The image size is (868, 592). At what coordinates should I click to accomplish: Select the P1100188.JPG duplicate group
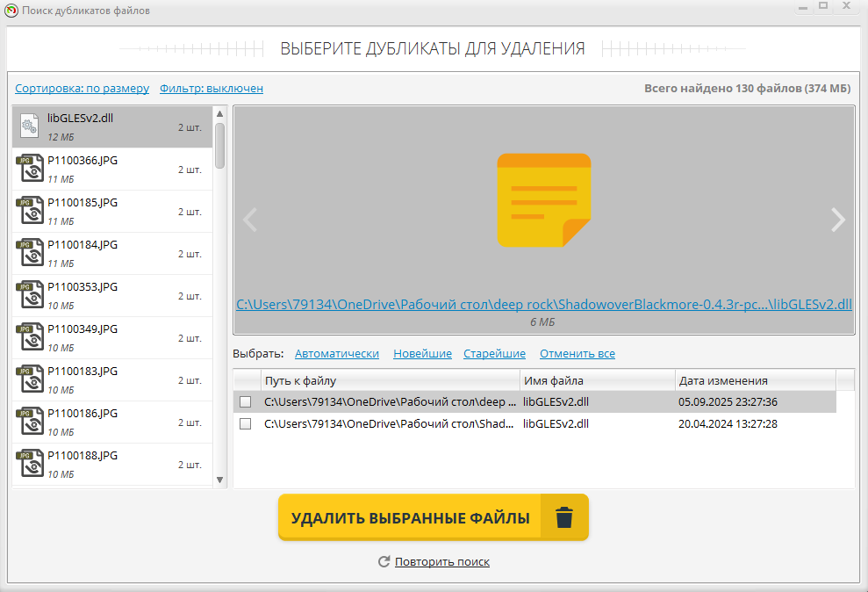(112, 464)
